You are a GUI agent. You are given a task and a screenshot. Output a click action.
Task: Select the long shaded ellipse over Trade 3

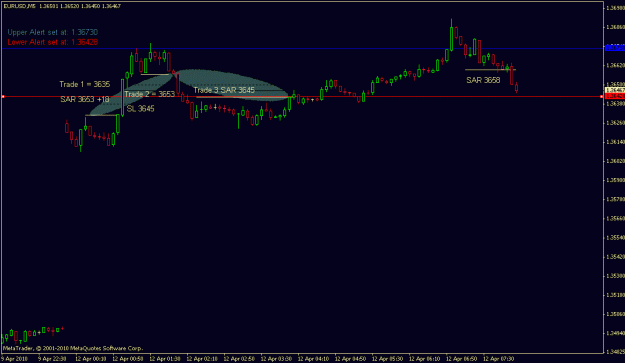click(231, 85)
